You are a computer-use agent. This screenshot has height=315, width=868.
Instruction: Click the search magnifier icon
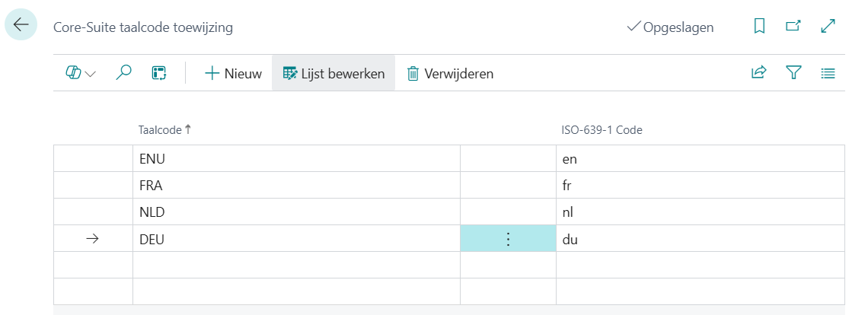[x=123, y=73]
